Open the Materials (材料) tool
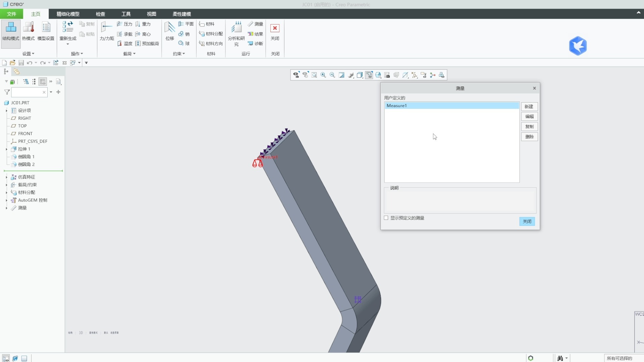This screenshot has height=362, width=644. pyautogui.click(x=207, y=24)
